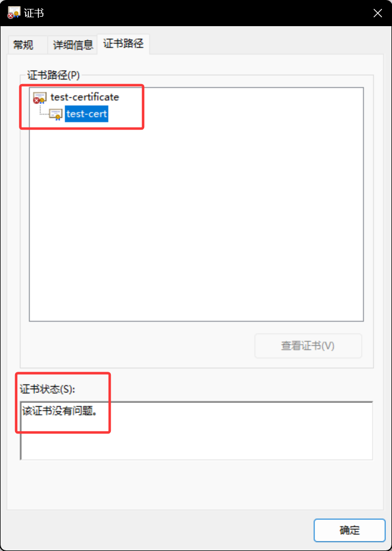392x551 pixels.
Task: Open the 详细信息 tab
Action: 73,45
